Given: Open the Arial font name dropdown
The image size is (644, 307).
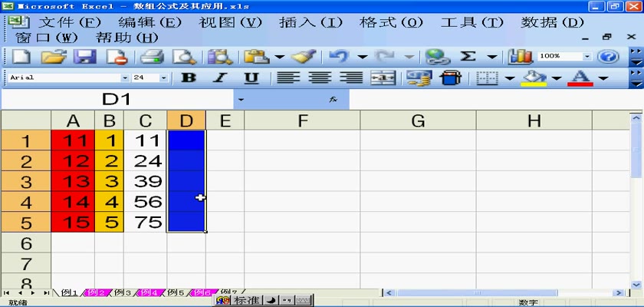Looking at the screenshot, I should pos(125,78).
